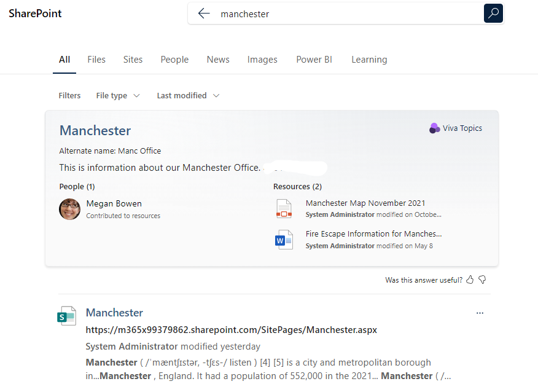Click the Manchester Office description sentence
The image size is (538, 392).
[x=160, y=168]
